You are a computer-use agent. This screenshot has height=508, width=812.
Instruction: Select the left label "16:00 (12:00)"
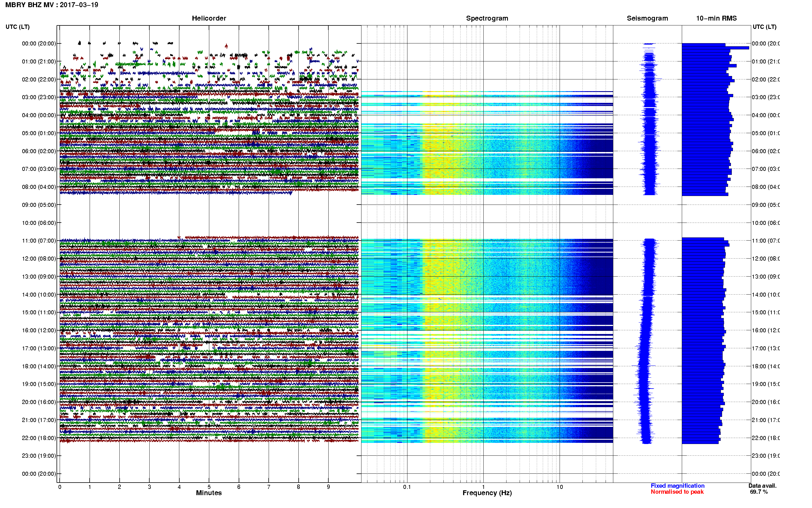39,330
